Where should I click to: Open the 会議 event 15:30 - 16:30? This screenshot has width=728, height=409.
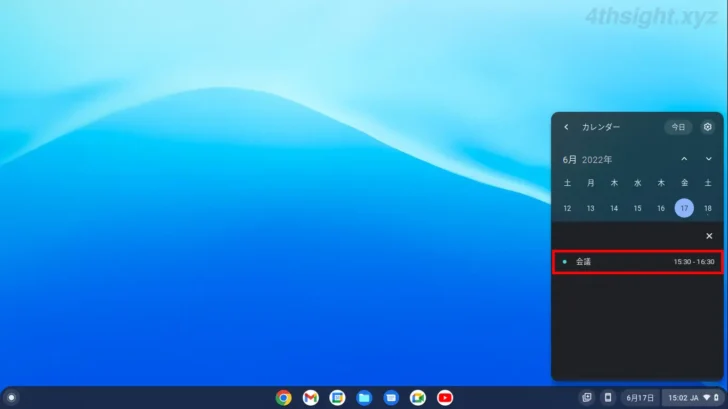[x=638, y=262]
